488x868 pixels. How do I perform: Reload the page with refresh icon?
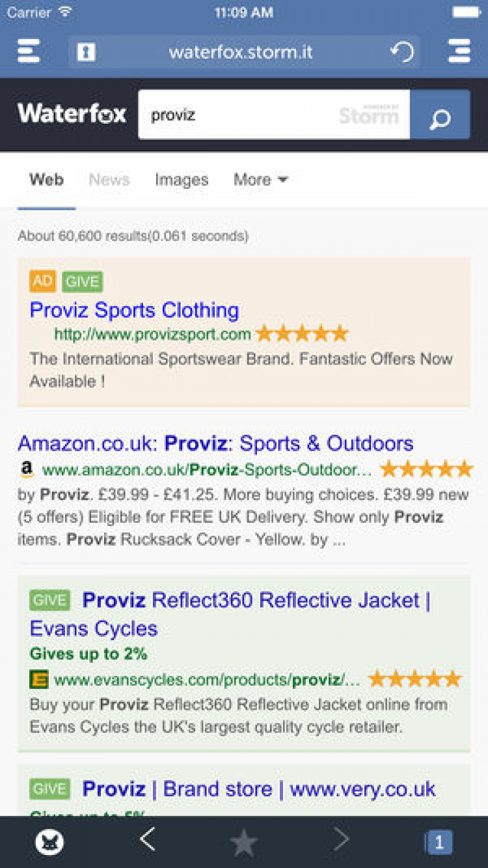[x=401, y=52]
